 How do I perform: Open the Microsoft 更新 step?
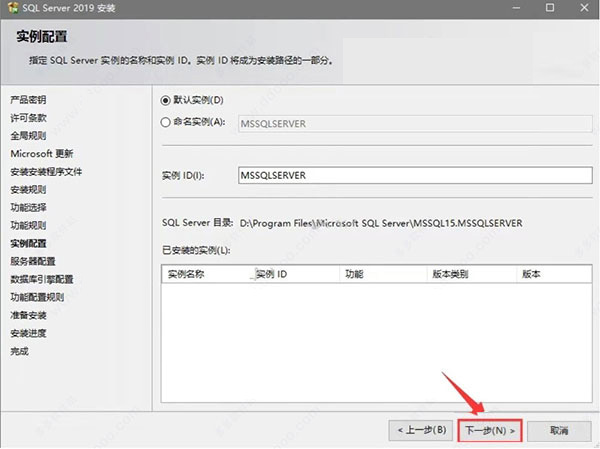[41, 154]
